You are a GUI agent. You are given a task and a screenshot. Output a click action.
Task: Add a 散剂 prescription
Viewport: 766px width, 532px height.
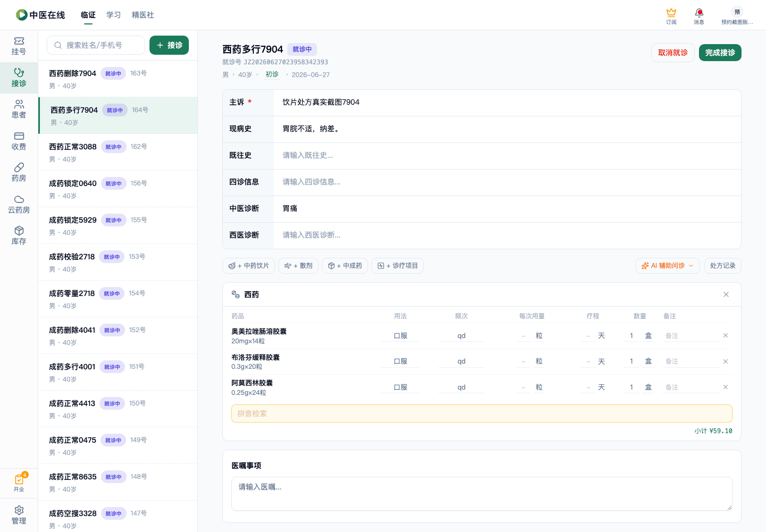click(298, 266)
